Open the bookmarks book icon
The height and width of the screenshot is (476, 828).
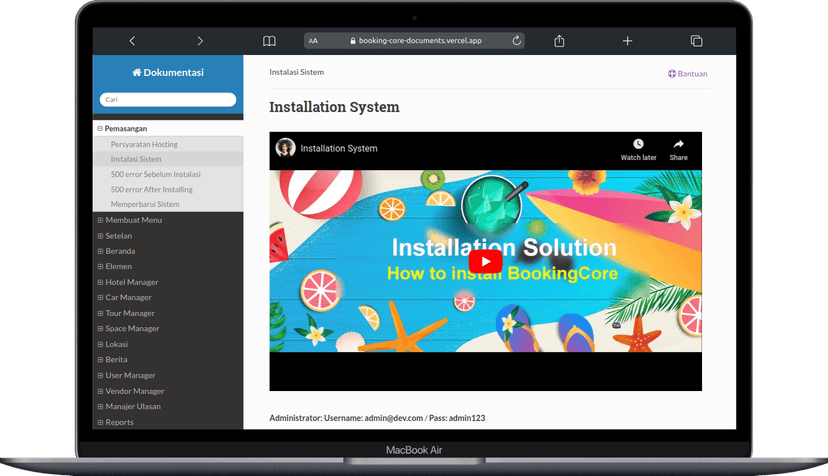(269, 41)
